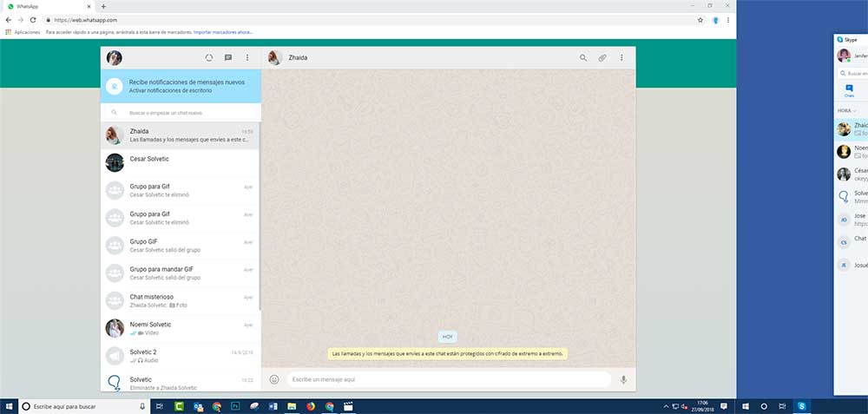The height and width of the screenshot is (414, 868).
Task: Click the microphone voice message icon
Action: point(623,379)
